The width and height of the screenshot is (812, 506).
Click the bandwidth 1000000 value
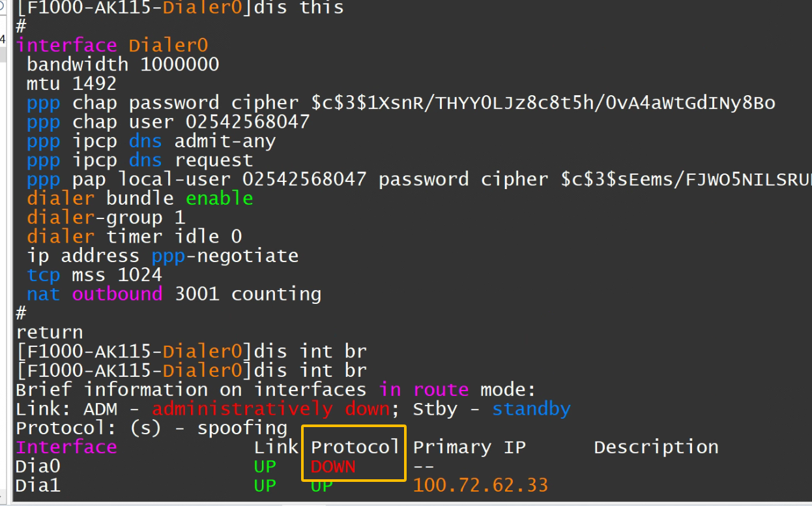pyautogui.click(x=180, y=65)
